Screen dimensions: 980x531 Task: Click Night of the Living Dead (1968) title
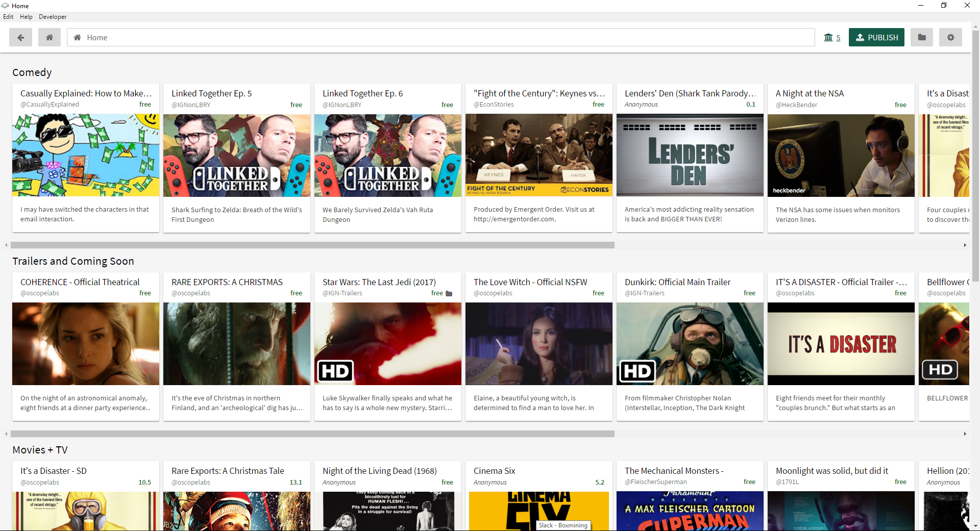[380, 471]
